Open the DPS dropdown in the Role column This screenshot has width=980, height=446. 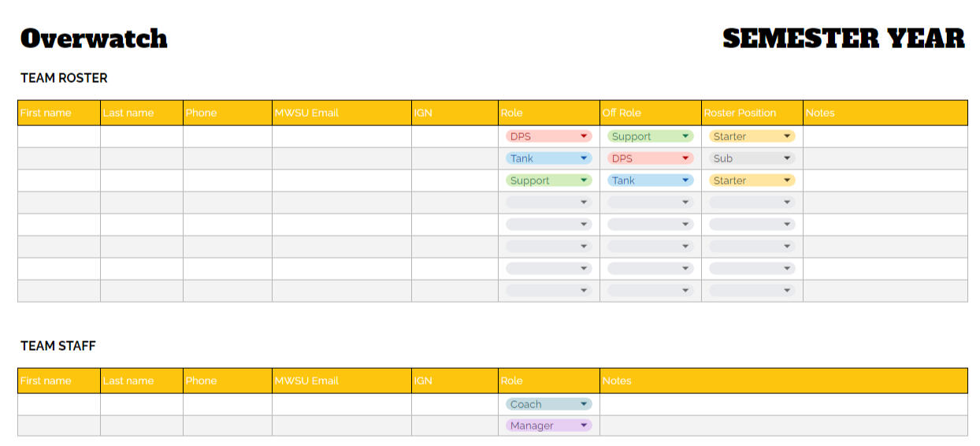click(548, 136)
